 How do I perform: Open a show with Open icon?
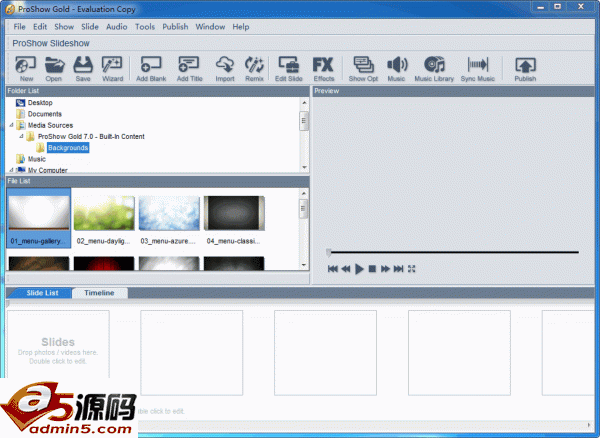pyautogui.click(x=54, y=69)
